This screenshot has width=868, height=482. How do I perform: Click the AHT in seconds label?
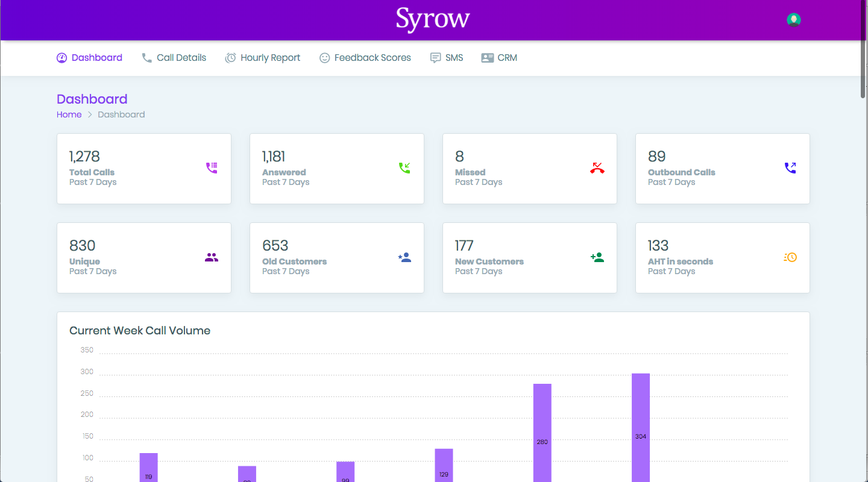tap(681, 261)
